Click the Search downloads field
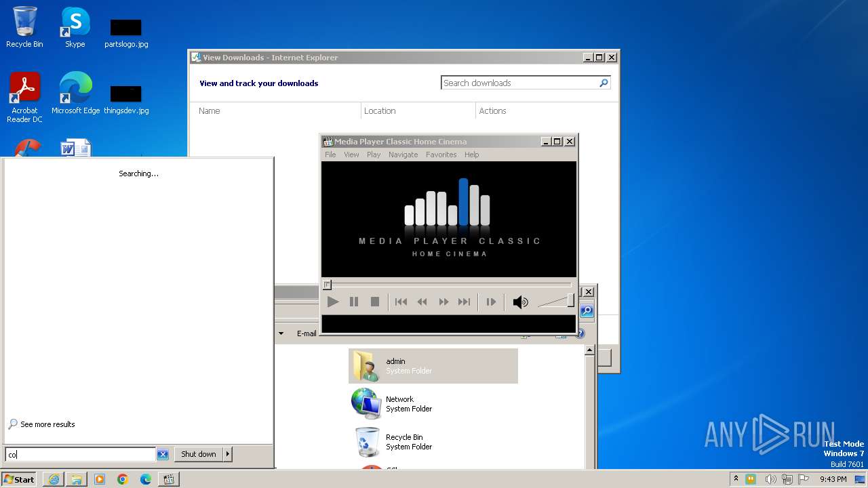The height and width of the screenshot is (488, 868). pyautogui.click(x=519, y=83)
